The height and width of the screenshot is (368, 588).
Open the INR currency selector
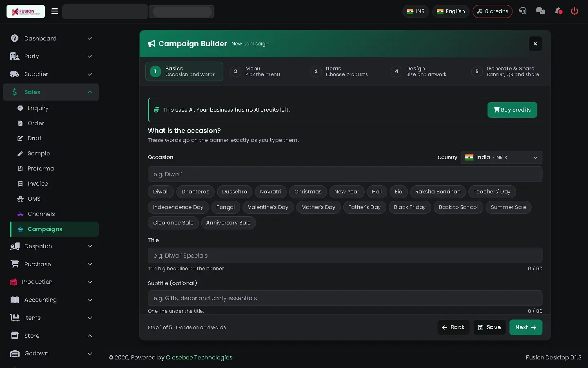click(416, 11)
